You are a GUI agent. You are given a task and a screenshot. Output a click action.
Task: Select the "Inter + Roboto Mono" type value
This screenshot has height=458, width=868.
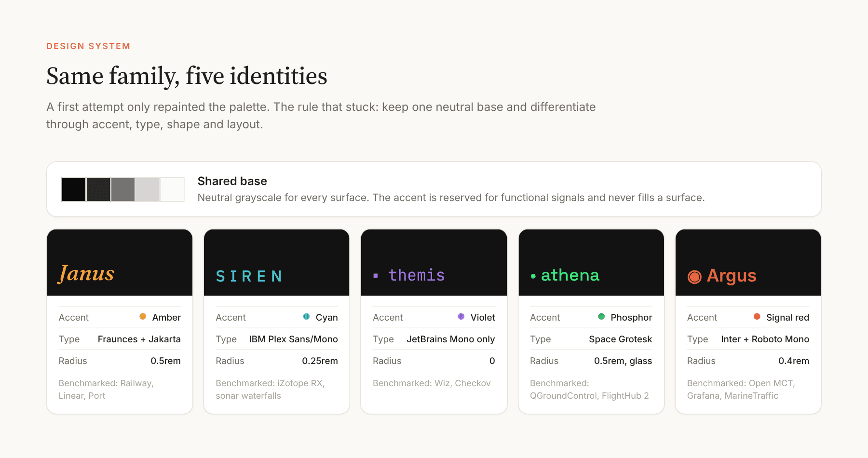click(x=765, y=339)
